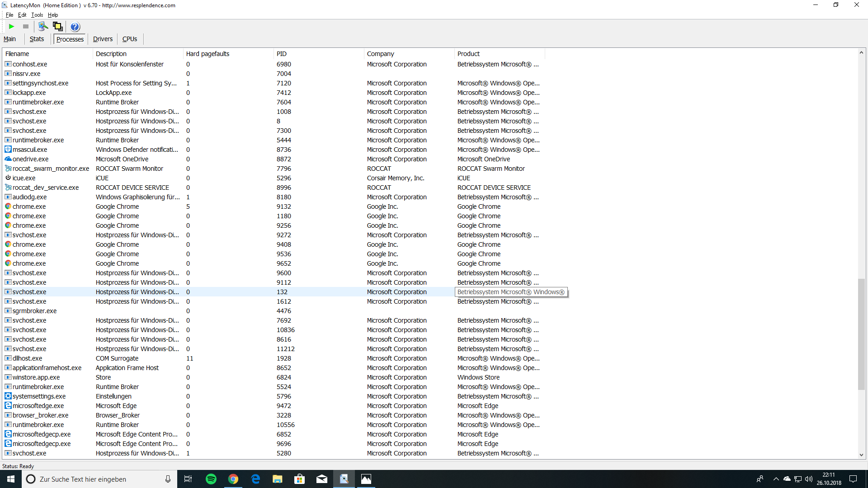This screenshot has width=868, height=488.
Task: Click the scroll down arrow of process list
Action: (x=861, y=455)
